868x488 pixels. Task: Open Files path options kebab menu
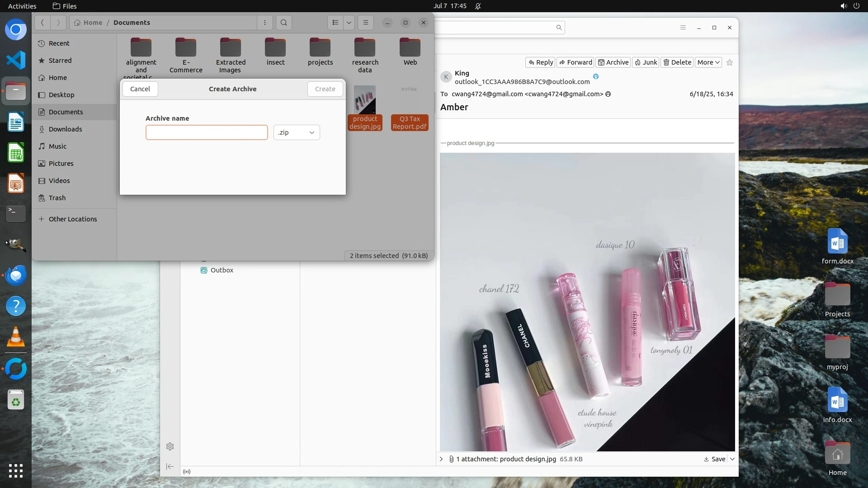[x=265, y=23]
